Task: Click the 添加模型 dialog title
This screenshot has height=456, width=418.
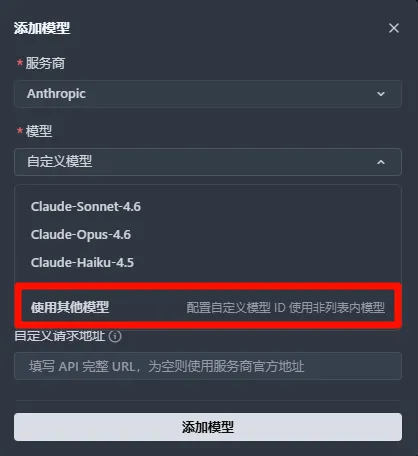Action: (42, 28)
